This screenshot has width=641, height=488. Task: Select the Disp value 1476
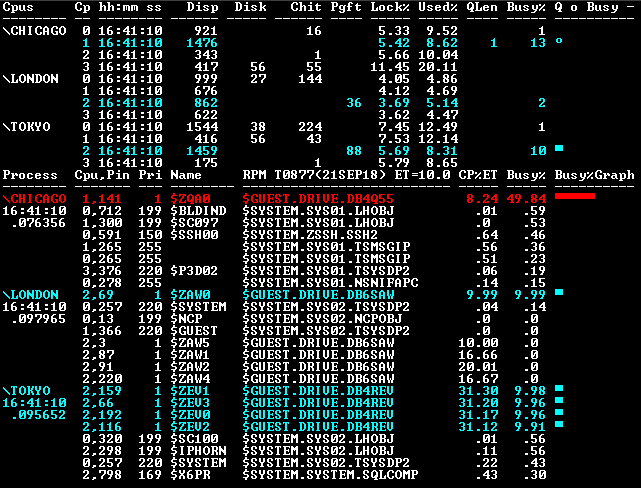pyautogui.click(x=202, y=43)
